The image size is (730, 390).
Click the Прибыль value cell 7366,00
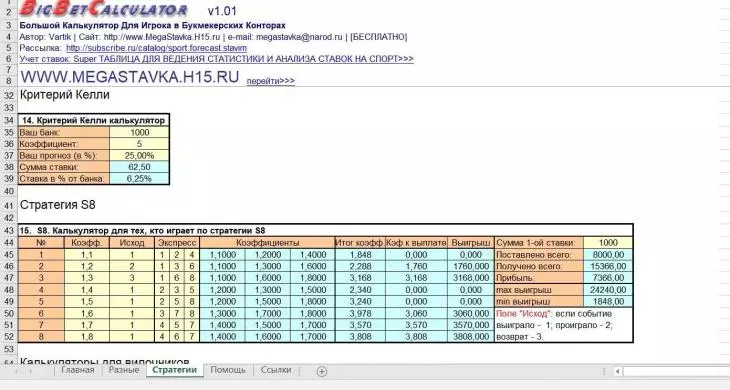click(x=608, y=278)
